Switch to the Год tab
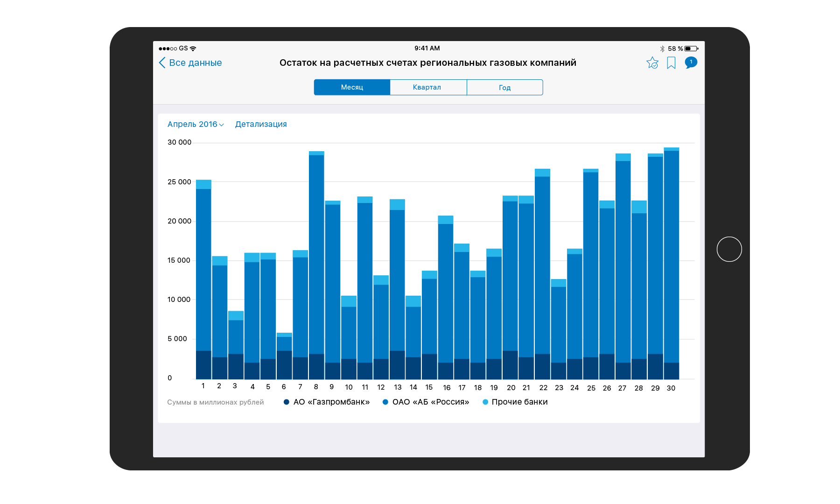 (x=504, y=87)
